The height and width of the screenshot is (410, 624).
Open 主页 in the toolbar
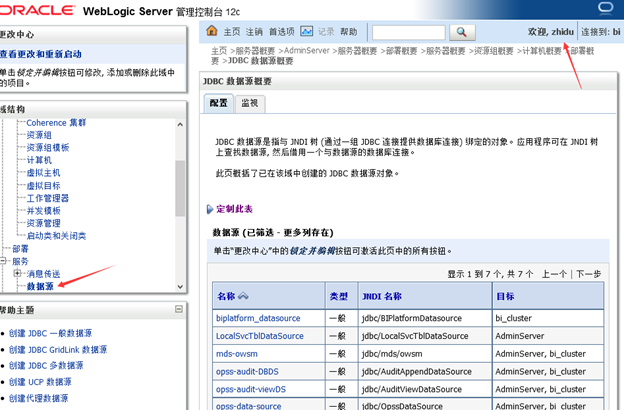pyautogui.click(x=232, y=31)
